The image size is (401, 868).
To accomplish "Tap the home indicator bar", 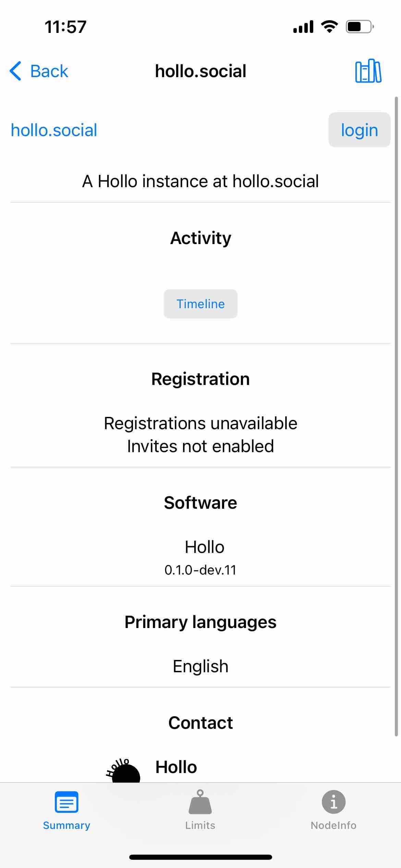I will click(x=200, y=857).
